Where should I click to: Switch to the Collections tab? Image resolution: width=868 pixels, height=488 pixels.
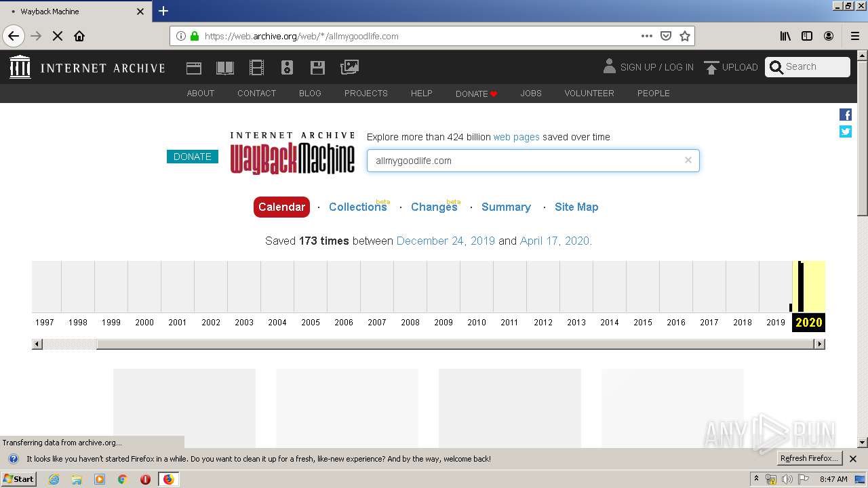[x=358, y=207]
